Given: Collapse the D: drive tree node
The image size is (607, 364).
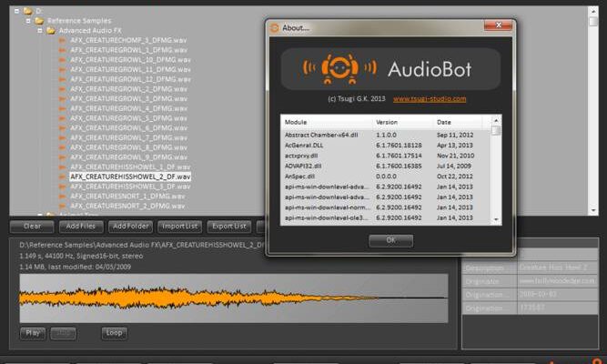Looking at the screenshot, I should click(18, 10).
